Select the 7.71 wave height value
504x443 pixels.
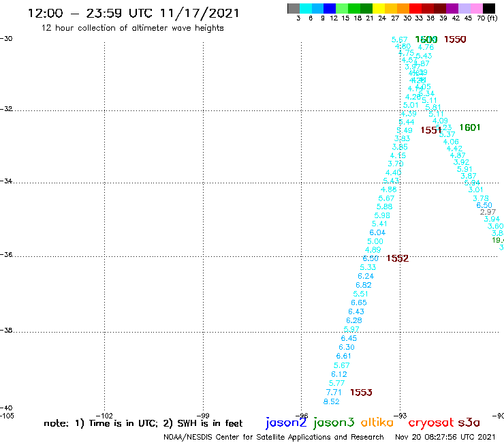click(x=334, y=393)
